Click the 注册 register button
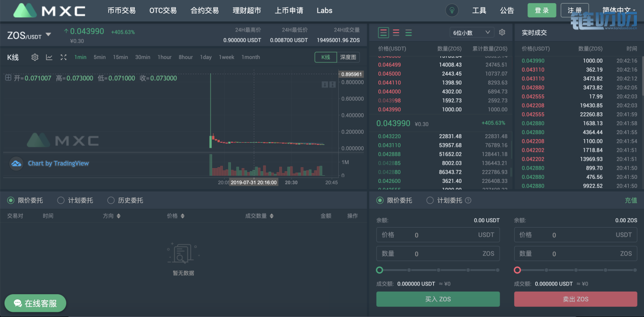The height and width of the screenshot is (317, 644). [575, 10]
